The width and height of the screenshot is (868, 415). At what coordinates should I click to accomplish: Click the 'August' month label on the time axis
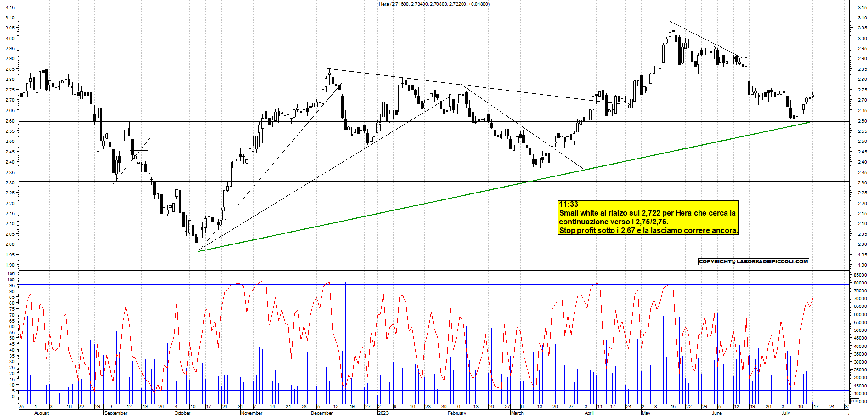(42, 413)
